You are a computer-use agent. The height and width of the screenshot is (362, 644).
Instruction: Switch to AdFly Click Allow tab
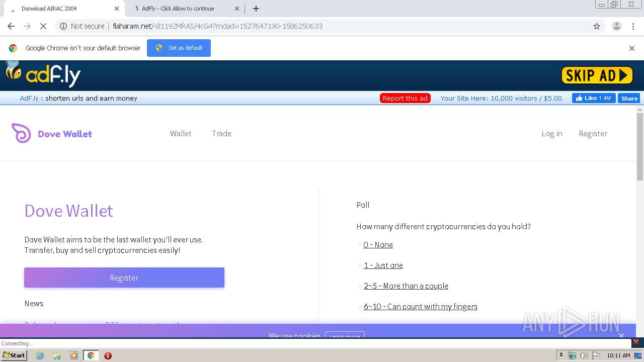pos(178,9)
